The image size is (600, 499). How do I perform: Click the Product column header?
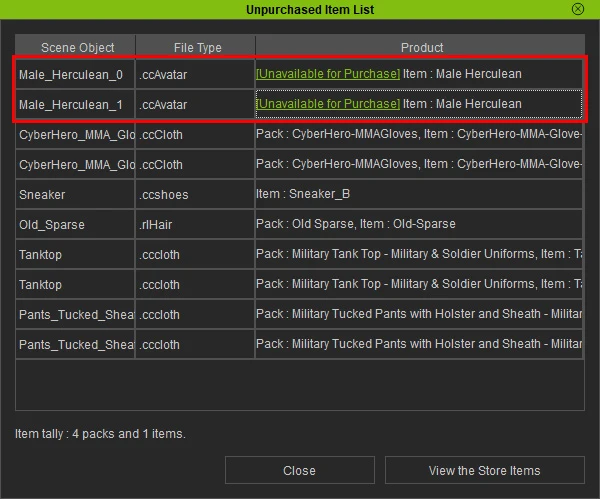(421, 47)
